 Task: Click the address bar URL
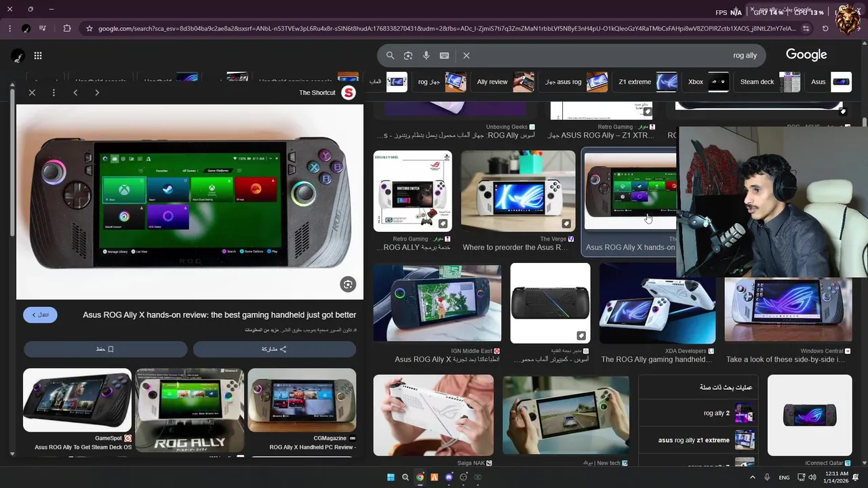pyautogui.click(x=448, y=28)
